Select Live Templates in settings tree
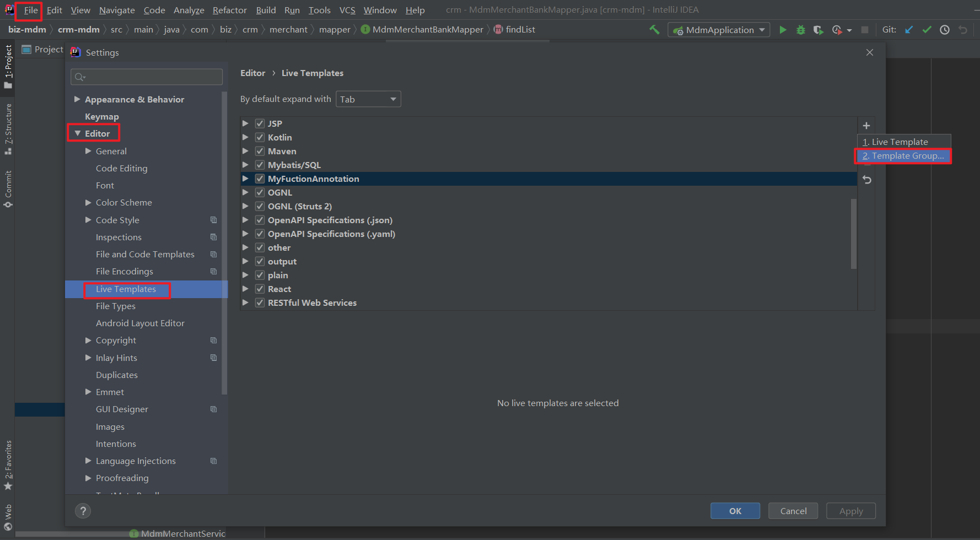980x540 pixels. (146, 289)
